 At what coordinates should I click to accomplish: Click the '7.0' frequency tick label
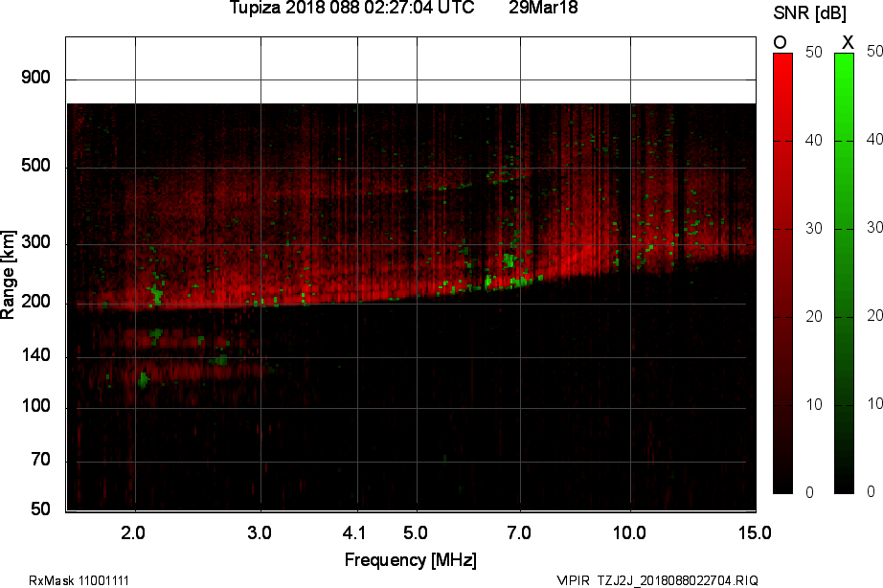[519, 532]
